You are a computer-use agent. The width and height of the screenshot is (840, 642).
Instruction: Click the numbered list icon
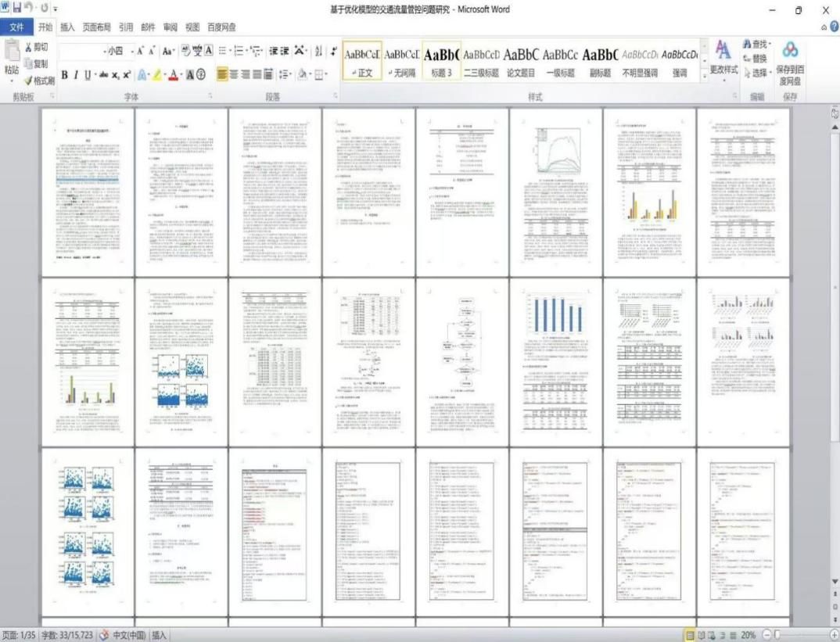click(x=239, y=51)
